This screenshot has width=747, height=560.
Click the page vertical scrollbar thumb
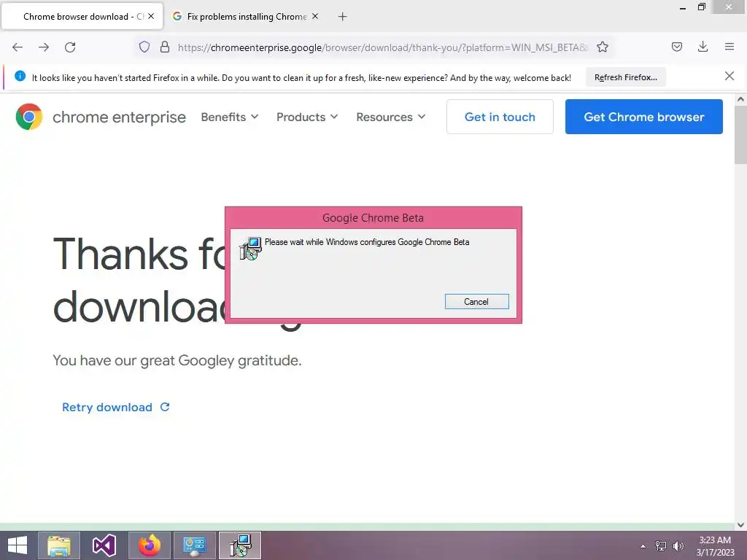(740, 135)
